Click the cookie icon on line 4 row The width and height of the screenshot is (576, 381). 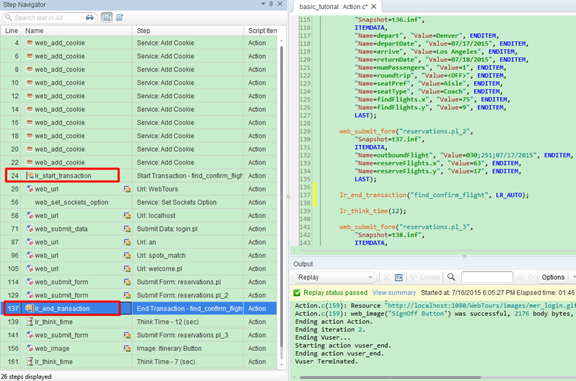pyautogui.click(x=29, y=43)
